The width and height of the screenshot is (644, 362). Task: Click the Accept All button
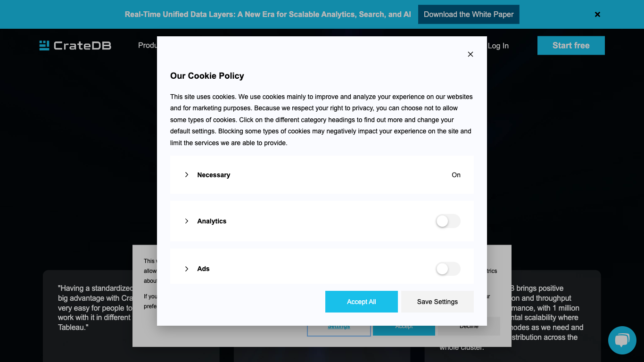tap(362, 302)
